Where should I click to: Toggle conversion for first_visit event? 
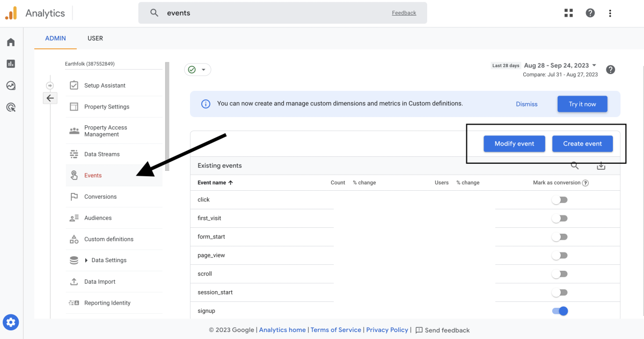(x=559, y=219)
